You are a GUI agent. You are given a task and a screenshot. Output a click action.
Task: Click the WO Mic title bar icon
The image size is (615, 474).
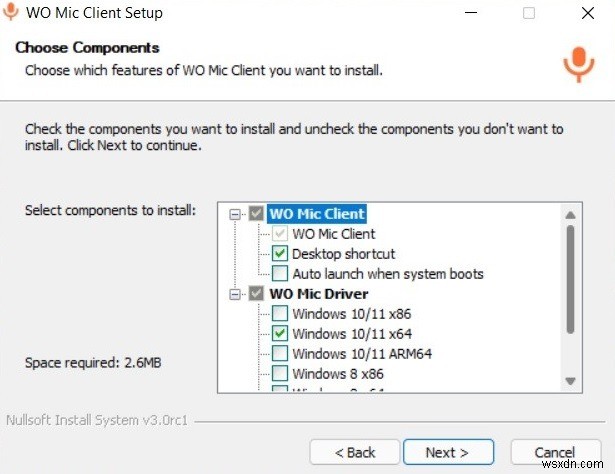(11, 11)
